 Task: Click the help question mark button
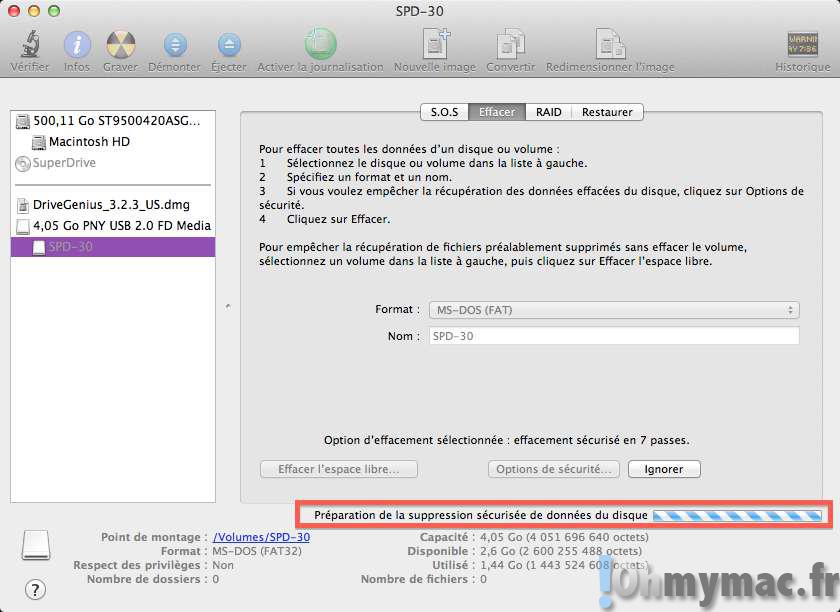point(35,589)
